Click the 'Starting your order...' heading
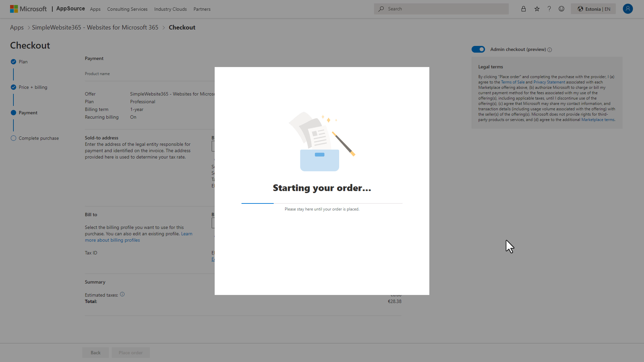 pos(322,188)
